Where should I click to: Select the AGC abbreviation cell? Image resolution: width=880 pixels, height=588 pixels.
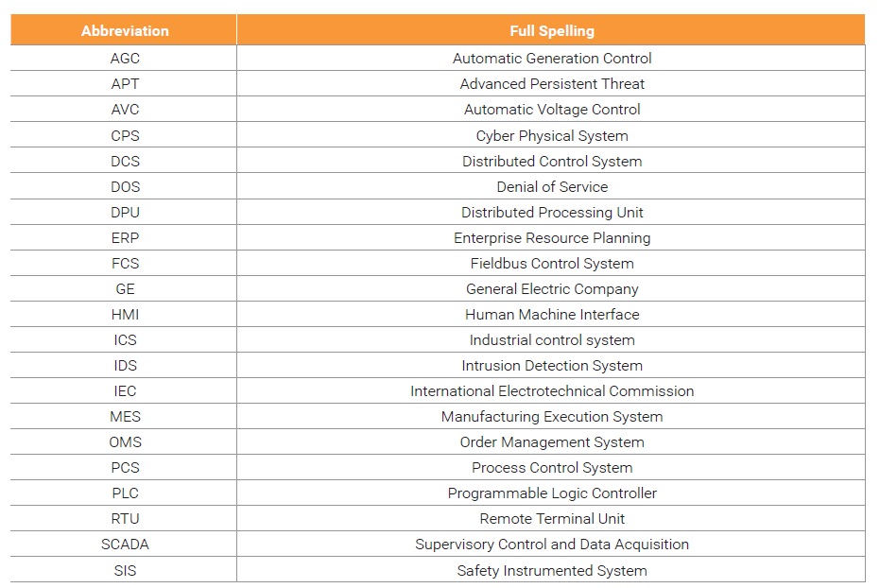pyautogui.click(x=125, y=59)
